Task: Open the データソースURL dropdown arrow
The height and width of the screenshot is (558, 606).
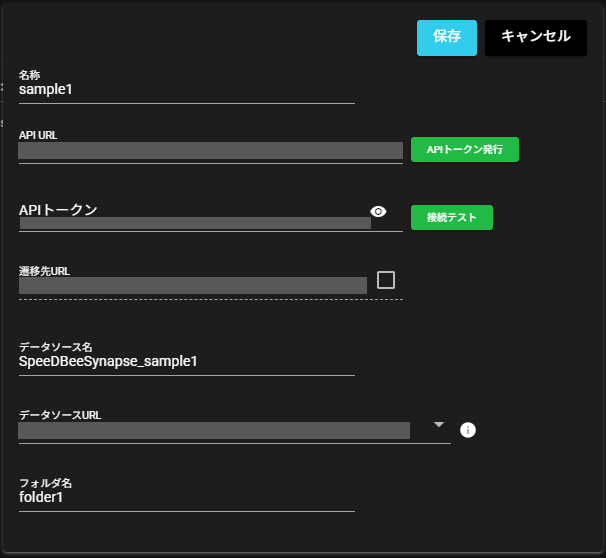Action: (439, 424)
